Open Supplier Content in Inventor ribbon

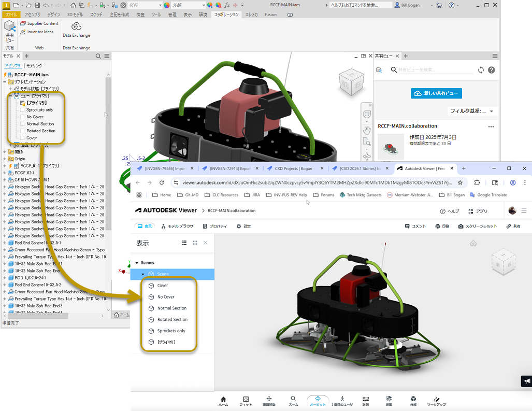[39, 23]
